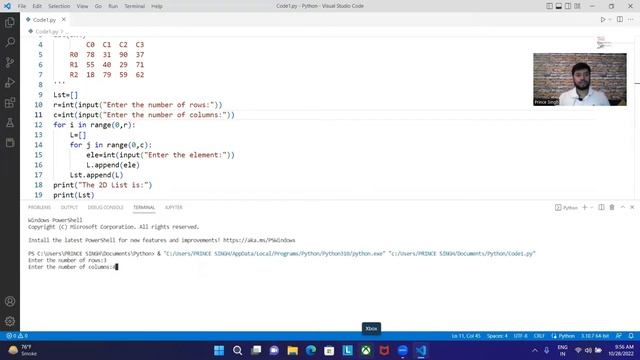Open Windows taskbar Search
The image size is (640, 360).
click(x=238, y=350)
